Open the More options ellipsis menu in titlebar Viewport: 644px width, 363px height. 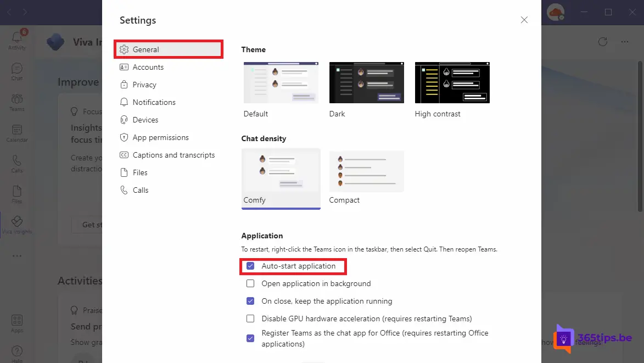point(624,41)
